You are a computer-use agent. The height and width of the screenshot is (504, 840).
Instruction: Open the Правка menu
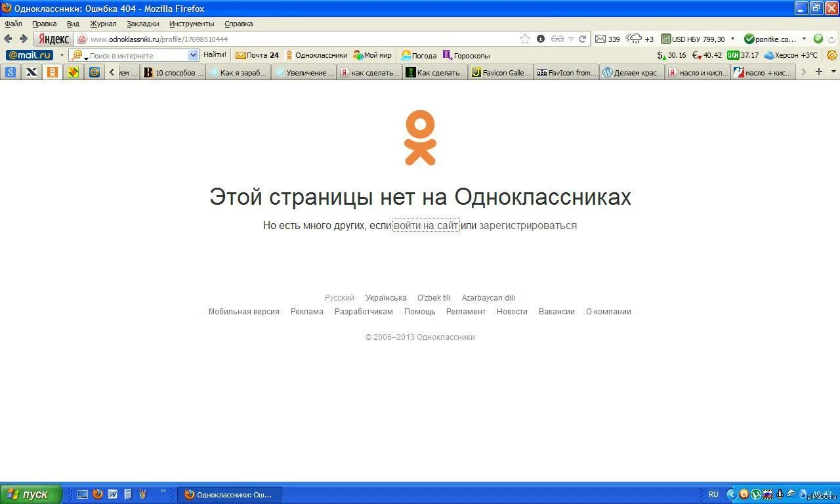click(44, 24)
